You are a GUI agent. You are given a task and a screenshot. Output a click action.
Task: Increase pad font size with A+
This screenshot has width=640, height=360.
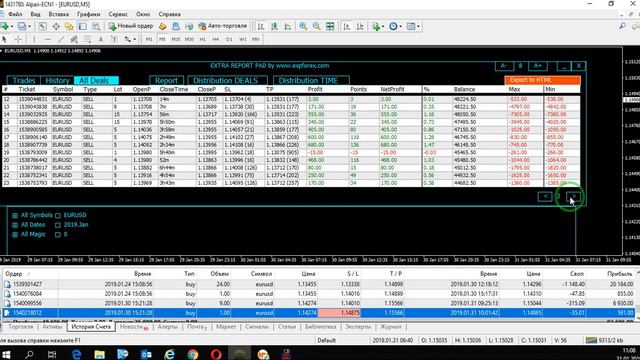point(538,66)
